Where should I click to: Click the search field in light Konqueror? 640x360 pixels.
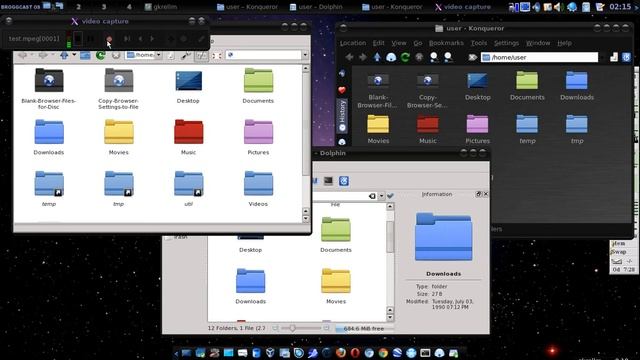point(263,55)
